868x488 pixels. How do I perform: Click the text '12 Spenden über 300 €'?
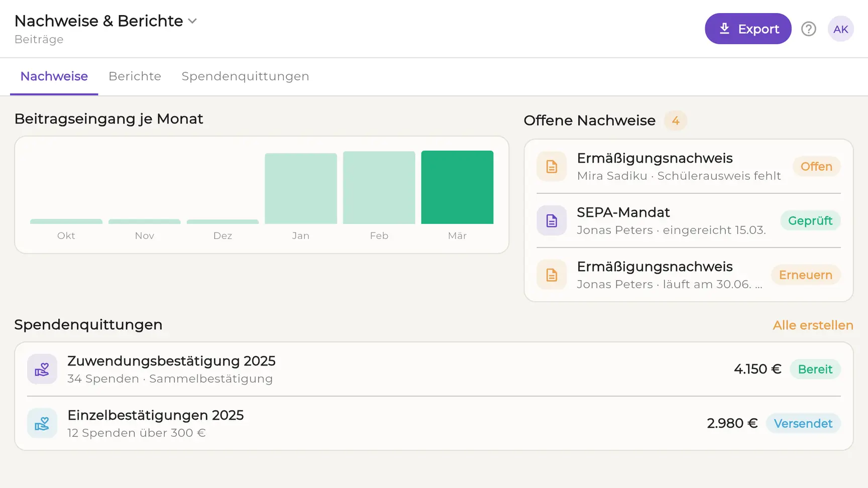click(x=137, y=433)
